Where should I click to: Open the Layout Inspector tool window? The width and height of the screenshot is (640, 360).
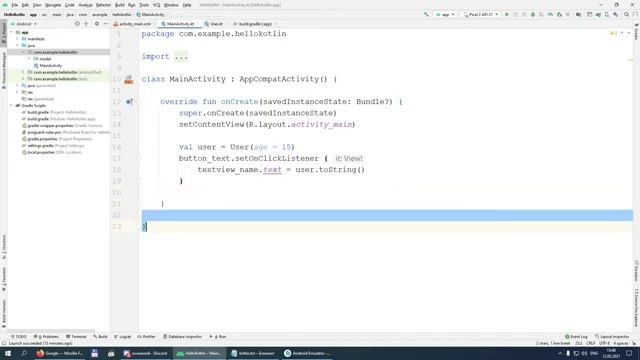click(611, 337)
